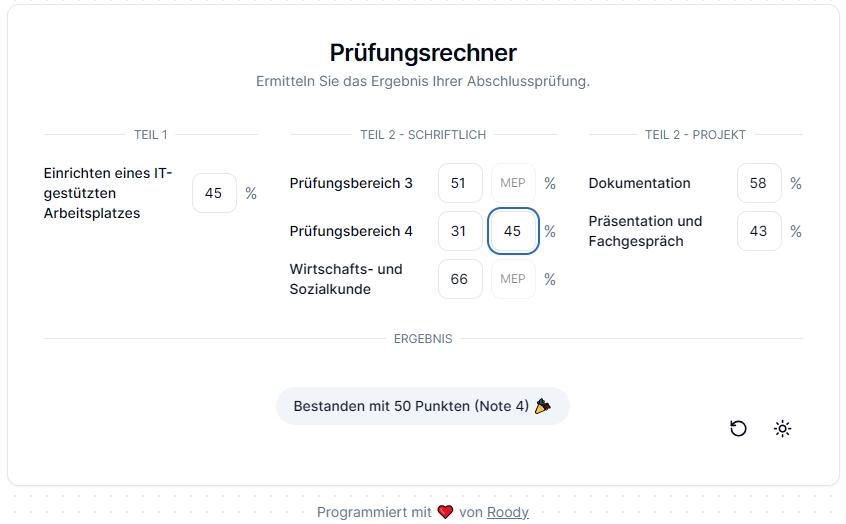Click the Prüfungsrechner page heading
The height and width of the screenshot is (524, 846).
click(x=423, y=53)
